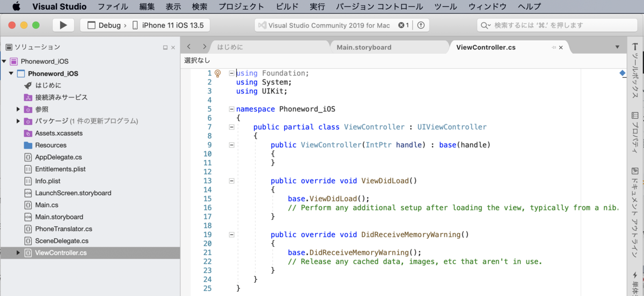Collapse the Phoneword_iOS solution node
Screen dimensions: 644x296
pos(4,61)
